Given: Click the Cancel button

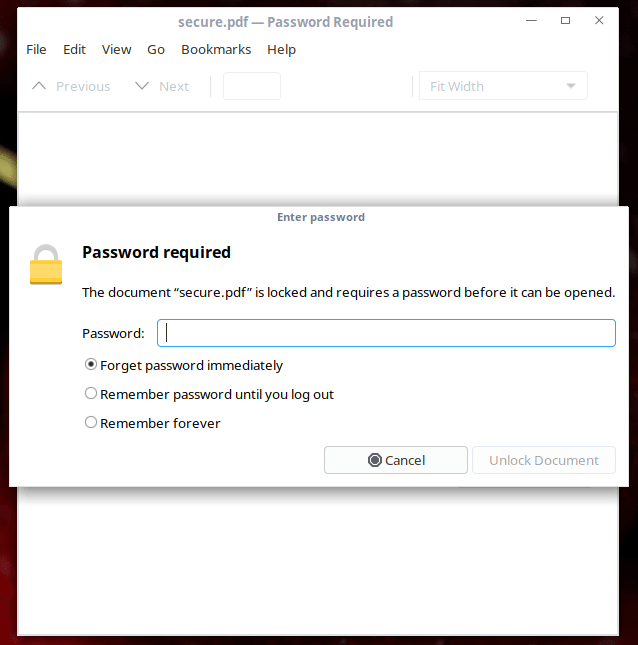Looking at the screenshot, I should (x=396, y=460).
